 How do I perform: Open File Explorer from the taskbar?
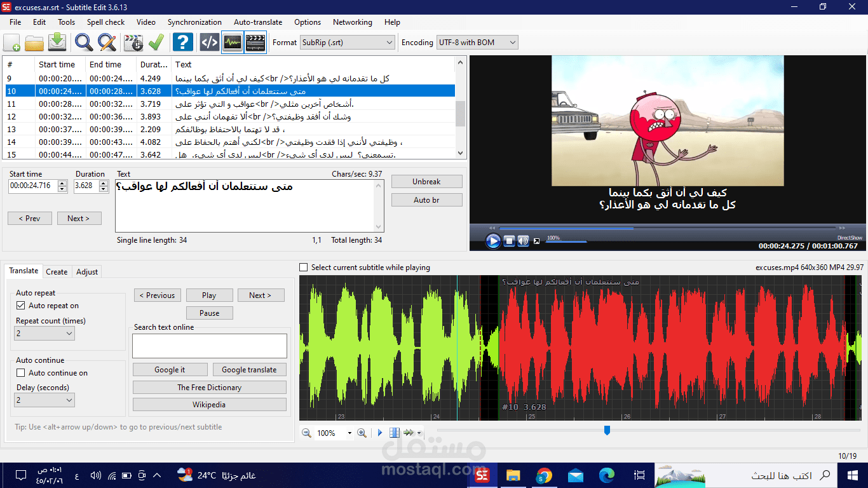(x=513, y=475)
